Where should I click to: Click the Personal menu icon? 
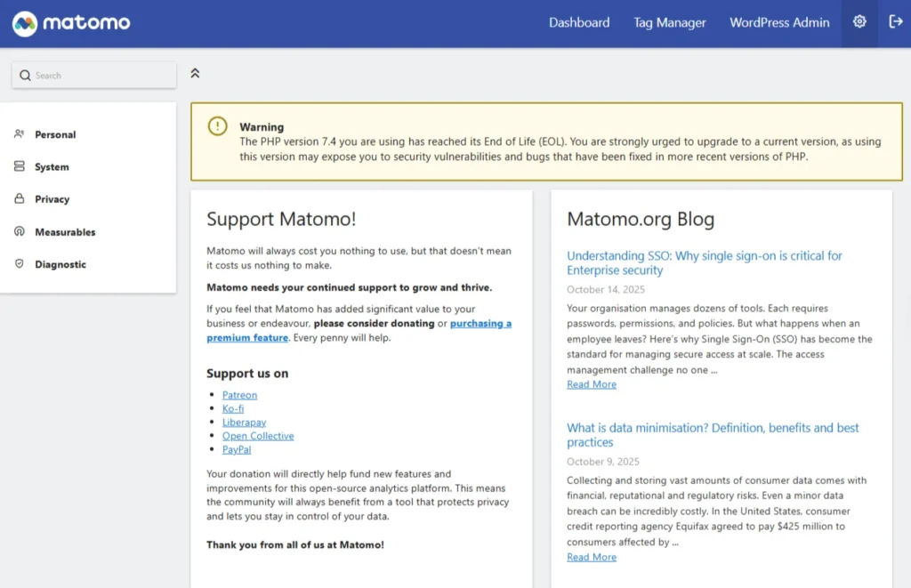[19, 134]
